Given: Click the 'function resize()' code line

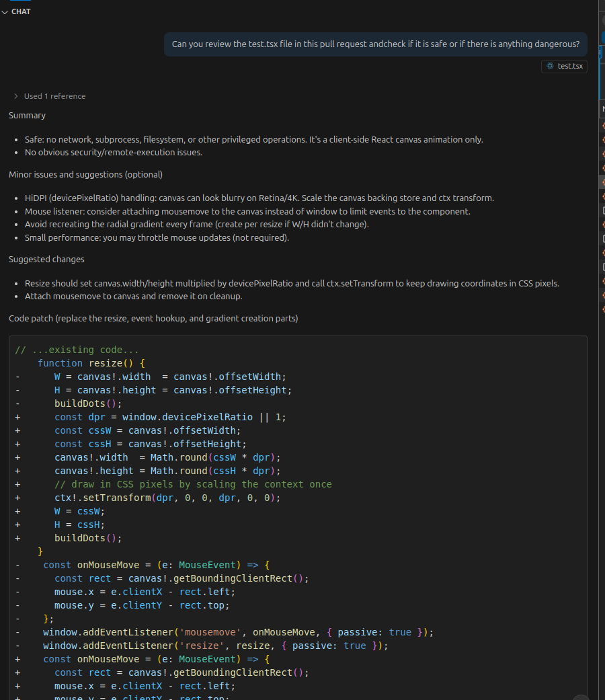Looking at the screenshot, I should point(91,363).
